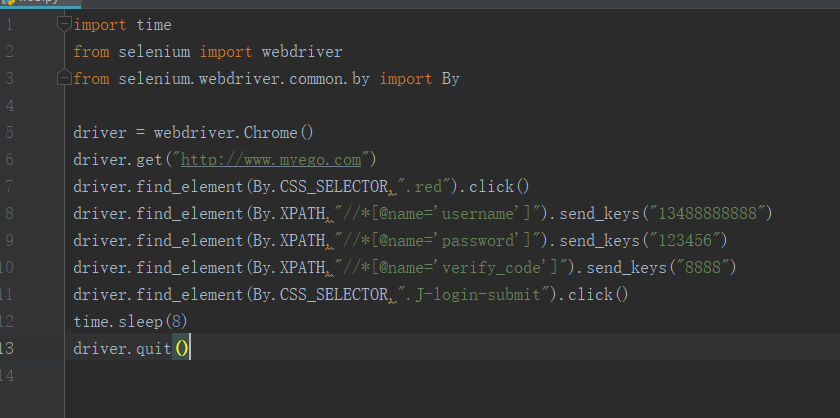Click line number 7 in the gutter
The width and height of the screenshot is (840, 418).
click(9, 186)
